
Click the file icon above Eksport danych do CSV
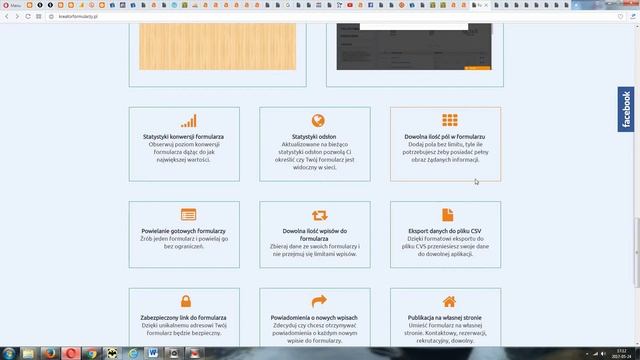(x=447, y=215)
